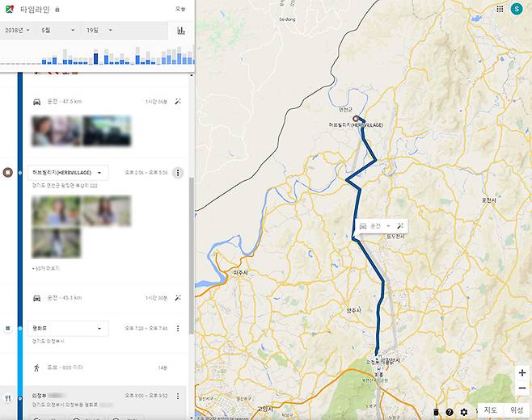Click the account avatar 'S'

tap(517, 9)
